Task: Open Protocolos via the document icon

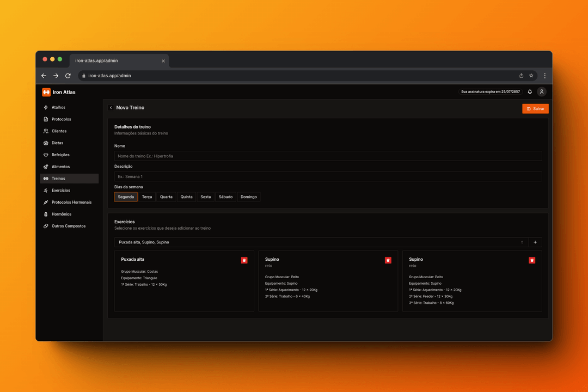Action: coord(46,119)
